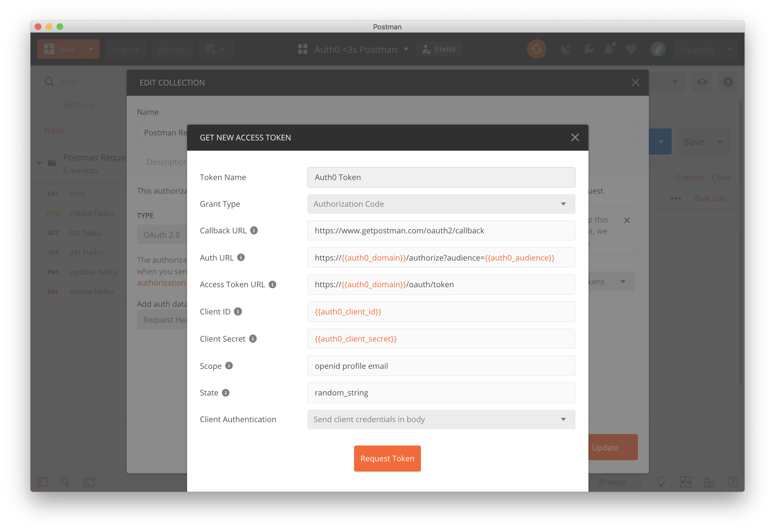Screen dimensions: 775x532
Task: Click the Token Name input field
Action: click(441, 177)
